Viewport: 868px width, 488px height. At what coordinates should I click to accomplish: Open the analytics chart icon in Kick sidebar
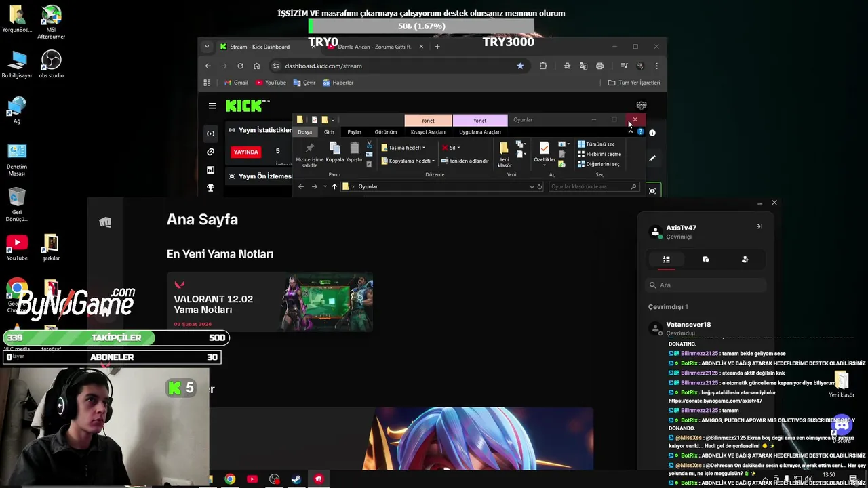(x=210, y=170)
